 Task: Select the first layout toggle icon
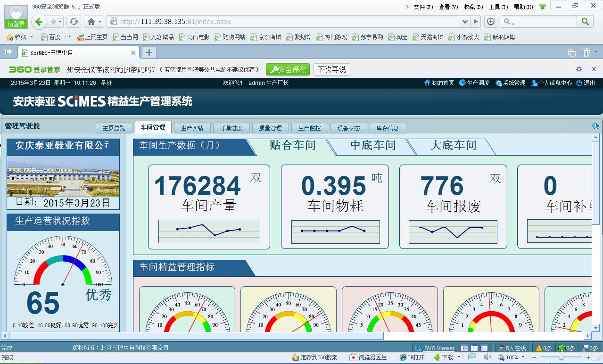point(465,348)
